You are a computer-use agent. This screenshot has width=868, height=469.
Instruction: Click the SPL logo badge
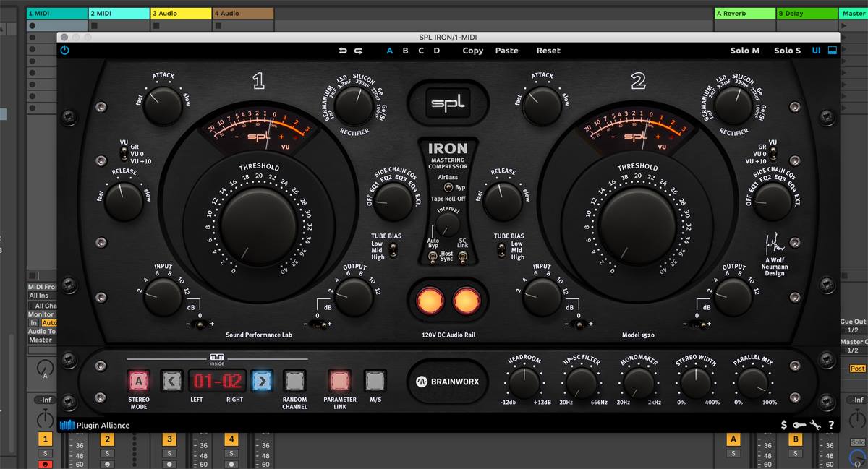[x=448, y=103]
